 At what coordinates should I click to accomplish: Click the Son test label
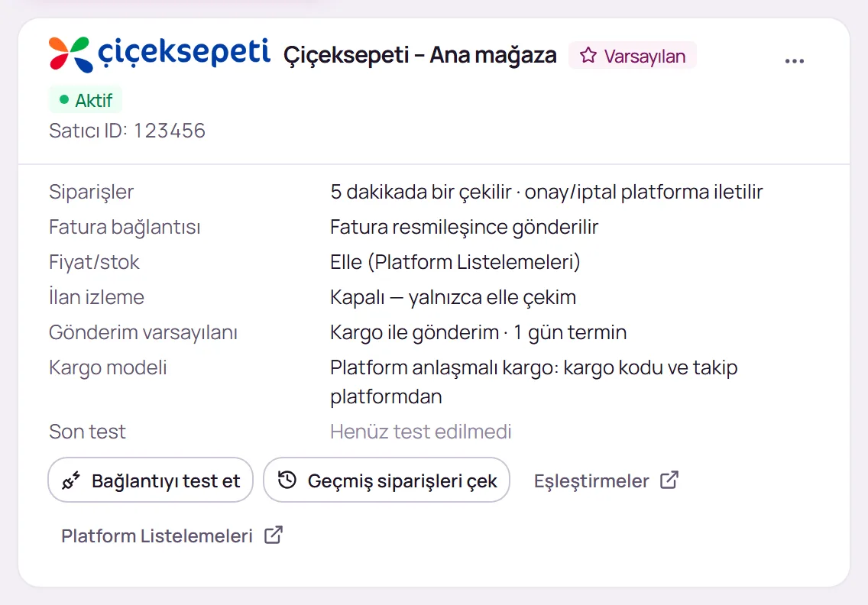coord(87,432)
